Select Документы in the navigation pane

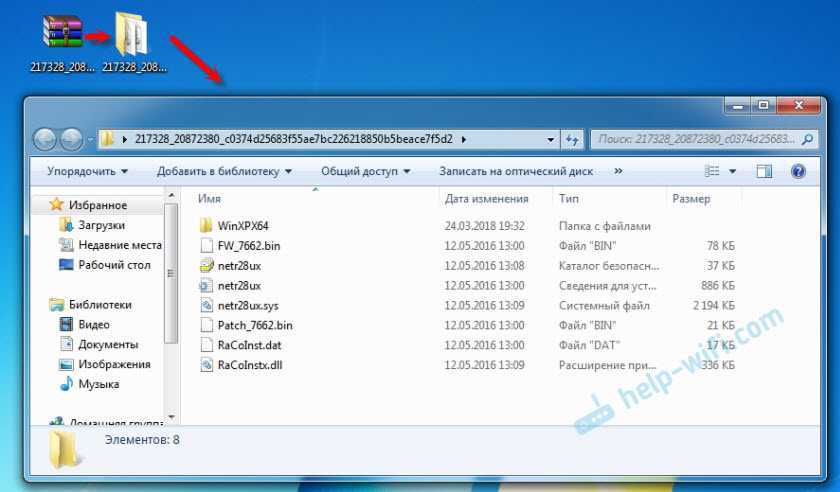pos(108,345)
